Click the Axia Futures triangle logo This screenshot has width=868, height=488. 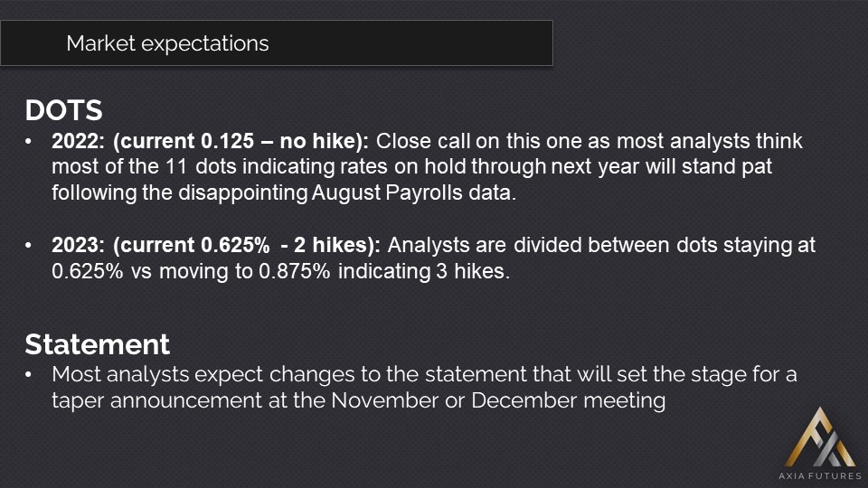coord(819,437)
